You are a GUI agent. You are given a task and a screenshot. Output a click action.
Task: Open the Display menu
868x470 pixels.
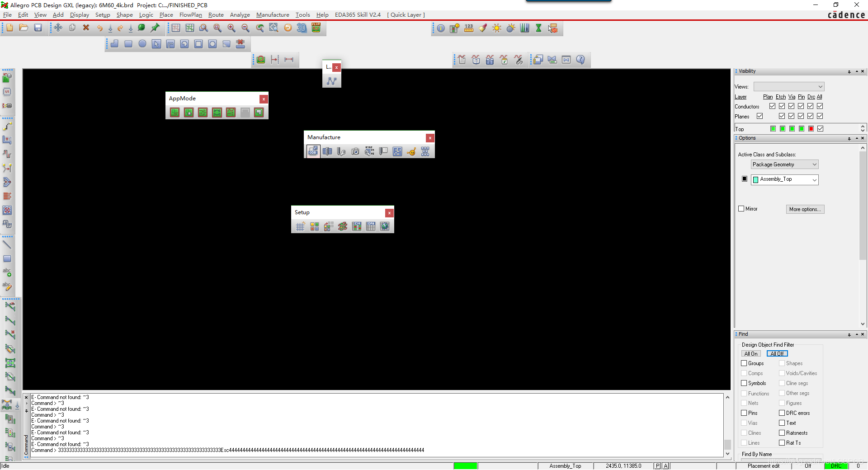pos(80,15)
